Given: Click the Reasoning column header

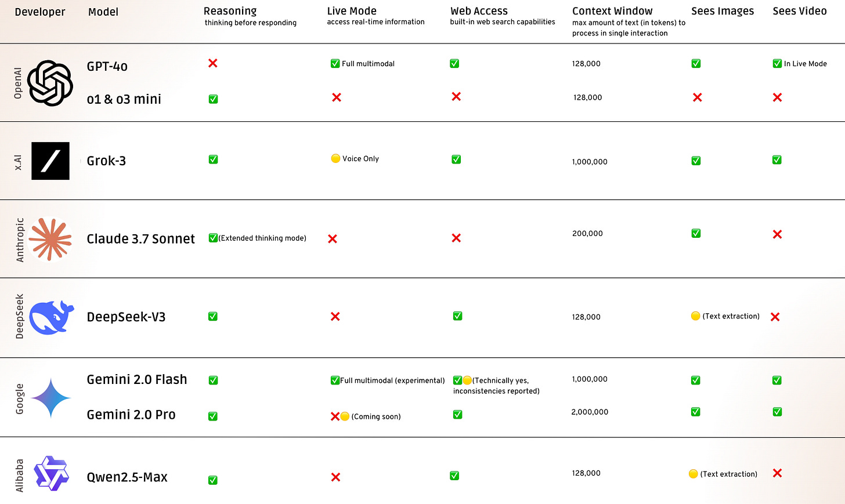Looking at the screenshot, I should tap(230, 11).
